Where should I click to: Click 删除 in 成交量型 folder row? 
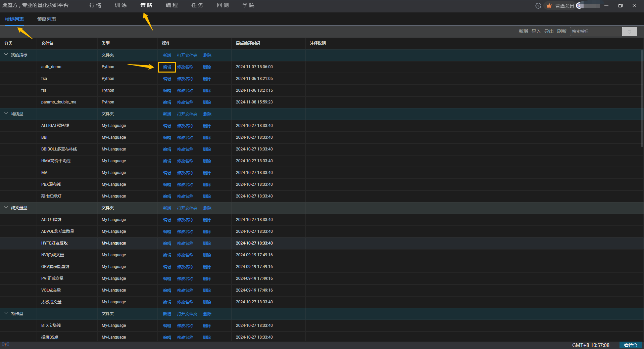click(207, 208)
